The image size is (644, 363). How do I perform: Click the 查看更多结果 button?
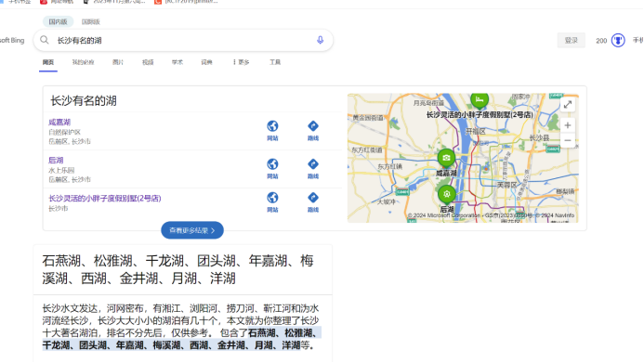[x=192, y=230]
